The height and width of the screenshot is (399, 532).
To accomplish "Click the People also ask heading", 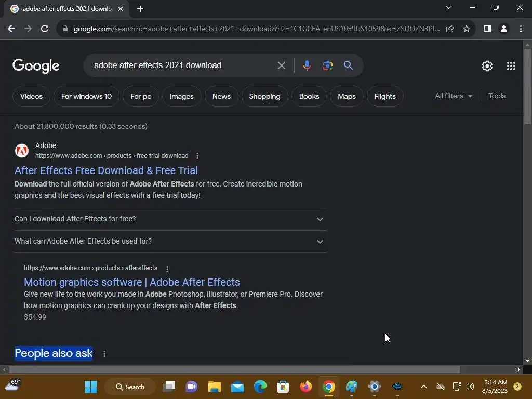I will pyautogui.click(x=54, y=353).
